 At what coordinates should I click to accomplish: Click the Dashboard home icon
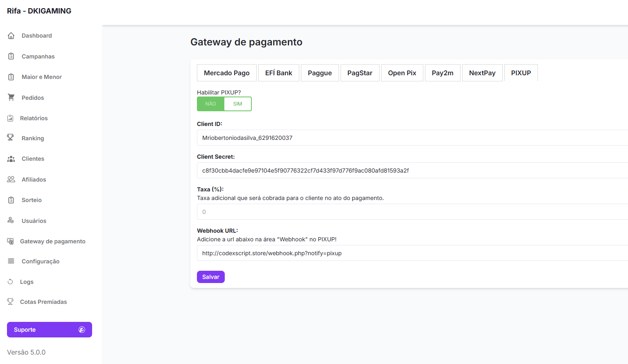(x=11, y=36)
